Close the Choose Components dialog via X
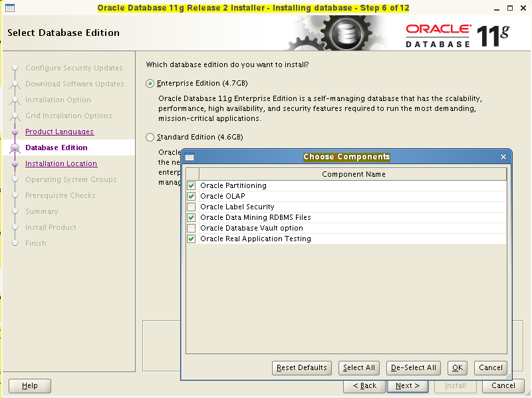 (503, 156)
